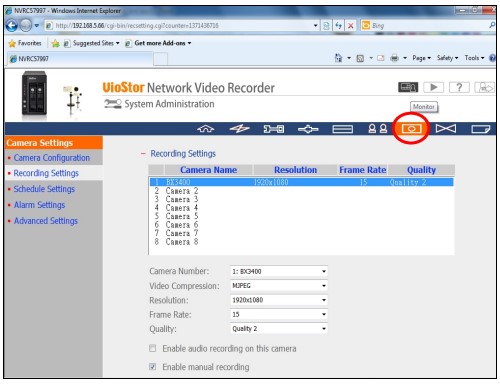Open the Device Configuration plug icon
Screen dimensions: 500x386
[308, 129]
